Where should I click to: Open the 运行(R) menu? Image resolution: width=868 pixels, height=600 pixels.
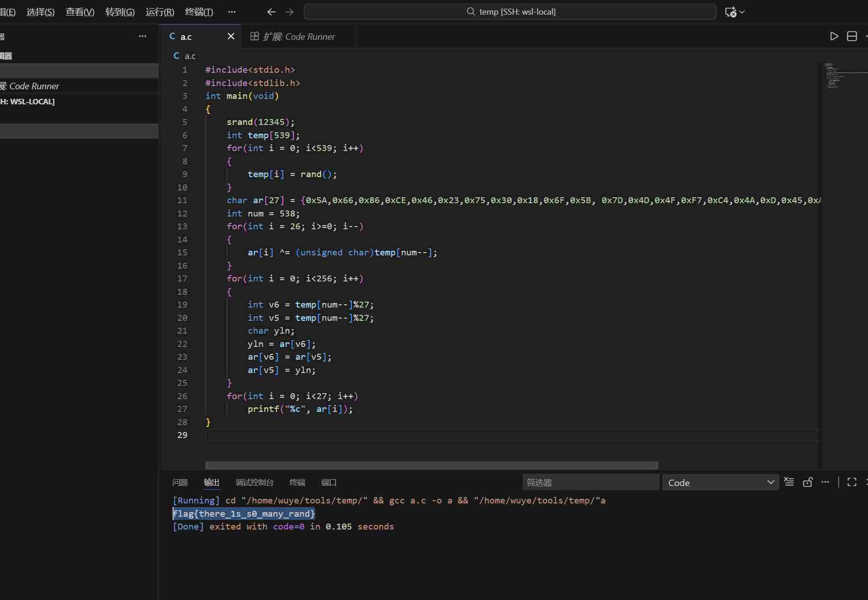pyautogui.click(x=160, y=12)
